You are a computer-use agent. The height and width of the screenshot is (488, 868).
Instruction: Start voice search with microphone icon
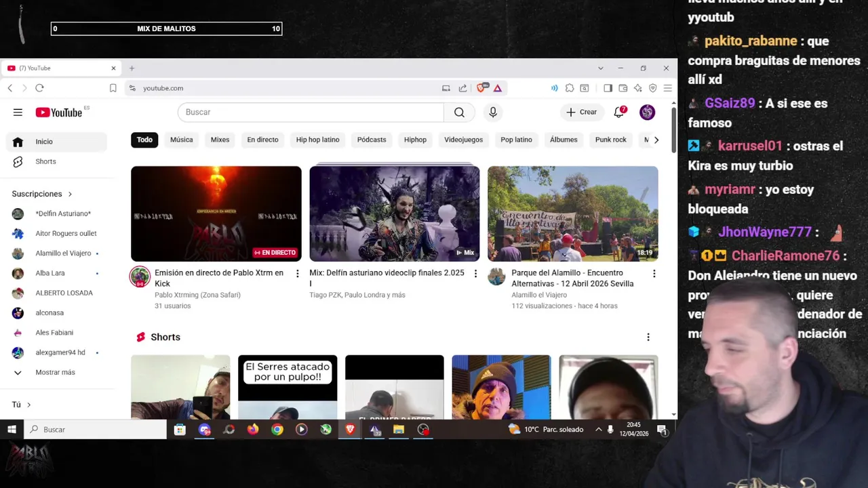coord(493,113)
